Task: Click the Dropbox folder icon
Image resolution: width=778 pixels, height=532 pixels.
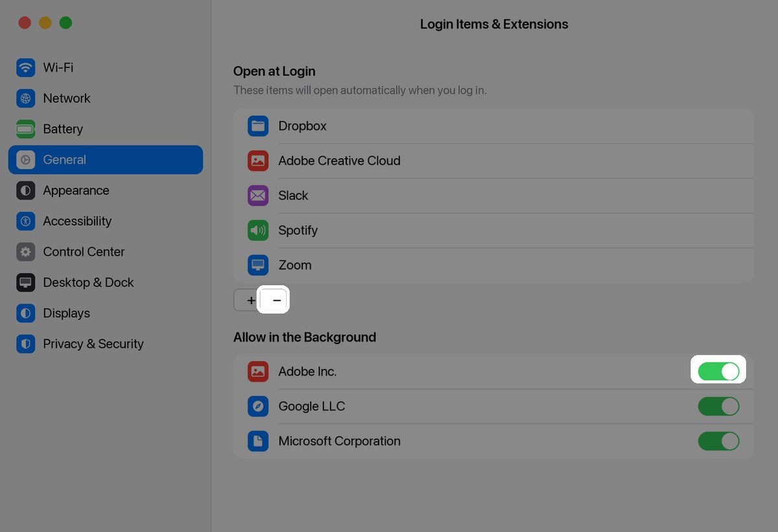Action: pyautogui.click(x=258, y=126)
